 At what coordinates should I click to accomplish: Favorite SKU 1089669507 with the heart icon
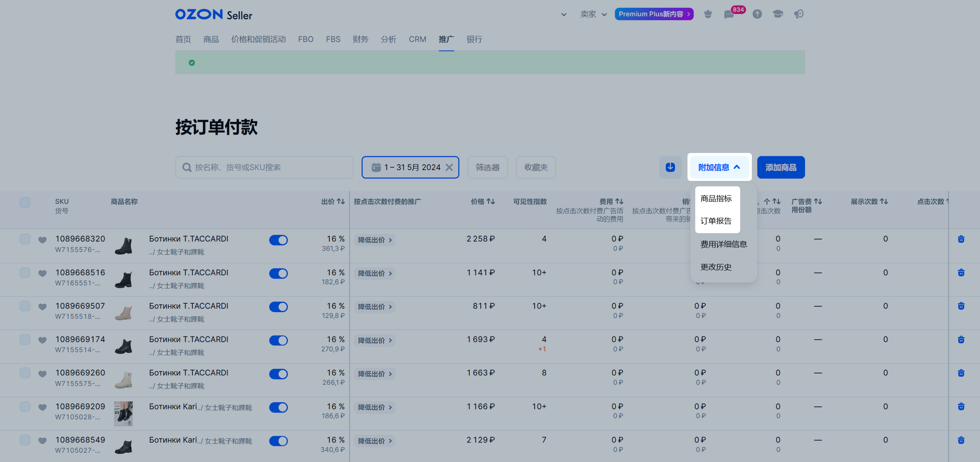42,307
